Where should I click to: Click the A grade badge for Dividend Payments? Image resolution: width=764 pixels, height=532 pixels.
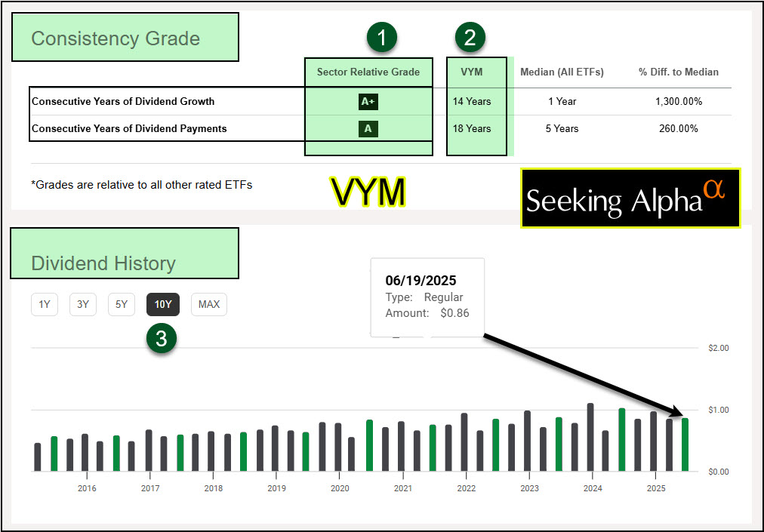[x=368, y=129]
